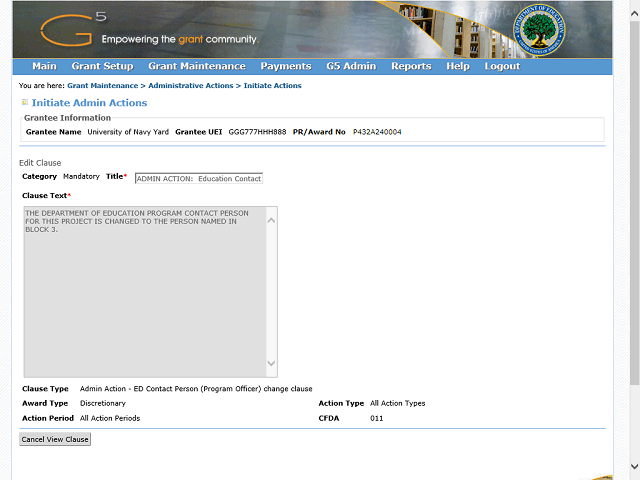Click the Clause Text field label
This screenshot has height=480, width=640.
[46, 196]
